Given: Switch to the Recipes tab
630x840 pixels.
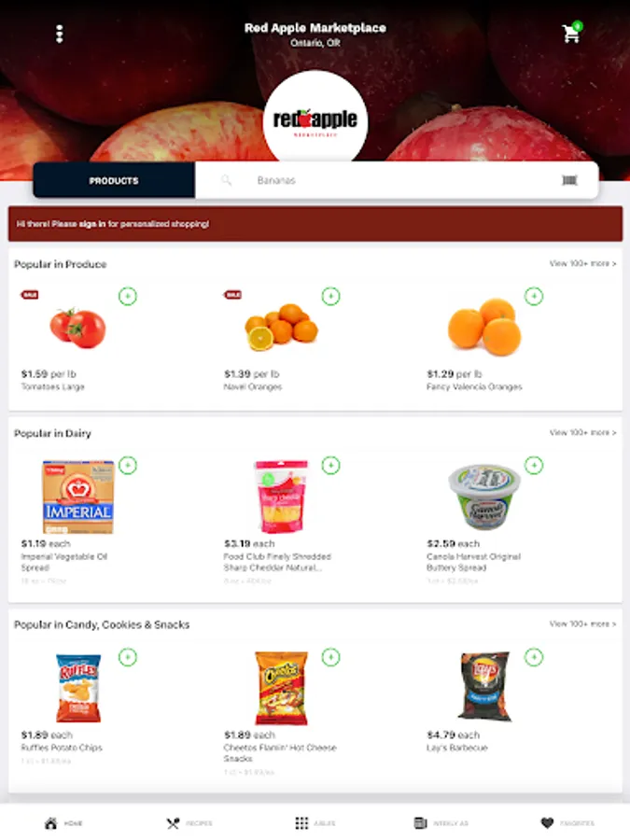Looking at the screenshot, I should click(x=189, y=823).
